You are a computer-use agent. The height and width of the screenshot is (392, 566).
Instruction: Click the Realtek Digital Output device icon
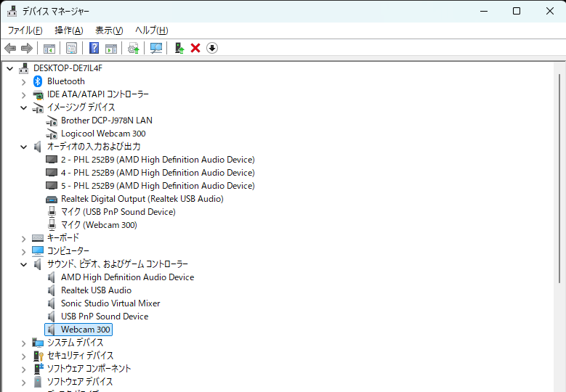tap(52, 199)
